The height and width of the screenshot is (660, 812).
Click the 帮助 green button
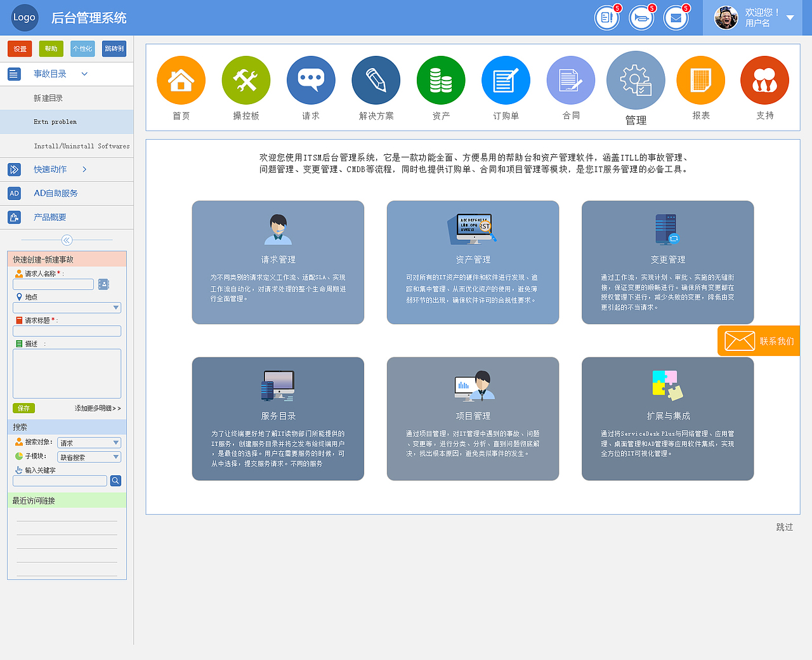click(51, 49)
